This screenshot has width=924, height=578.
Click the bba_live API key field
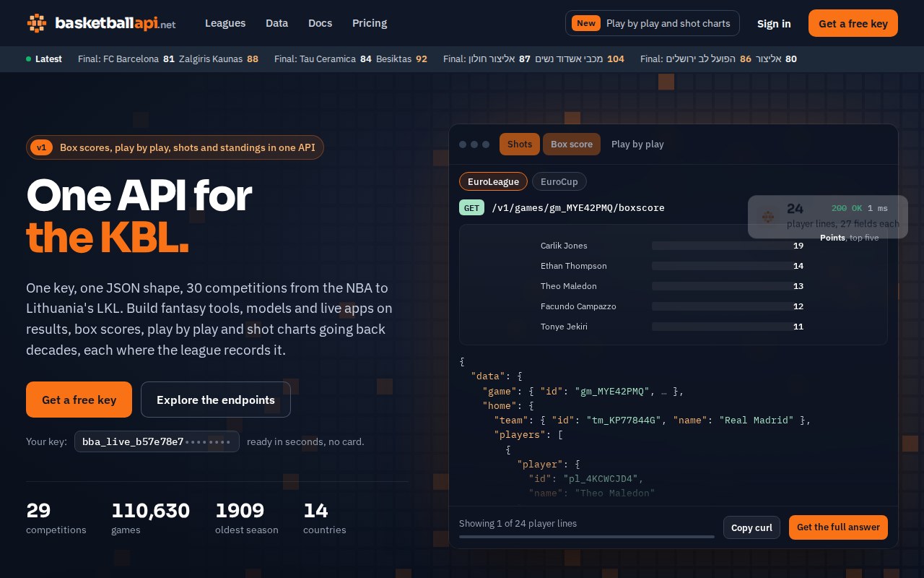point(157,441)
